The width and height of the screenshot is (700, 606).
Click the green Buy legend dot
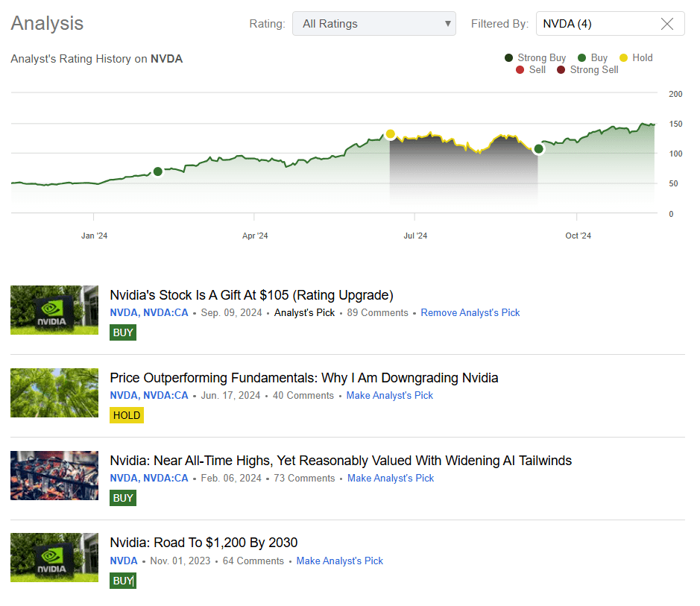(581, 58)
